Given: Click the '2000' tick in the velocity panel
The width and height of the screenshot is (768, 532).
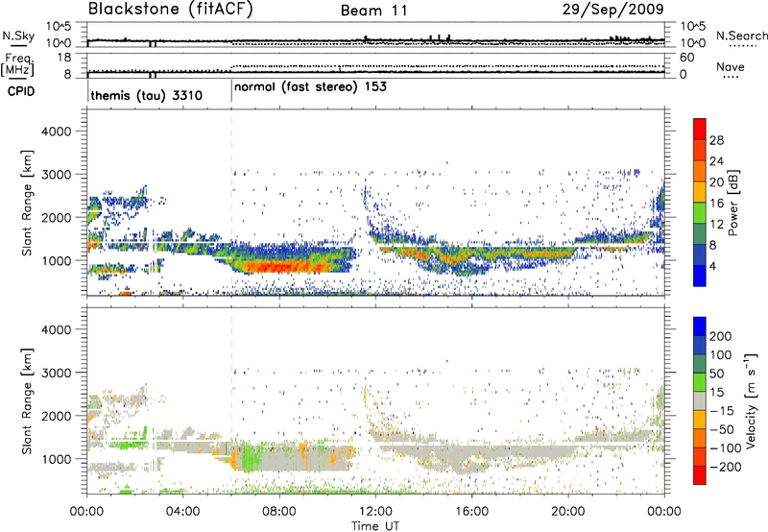Looking at the screenshot, I should click(56, 416).
